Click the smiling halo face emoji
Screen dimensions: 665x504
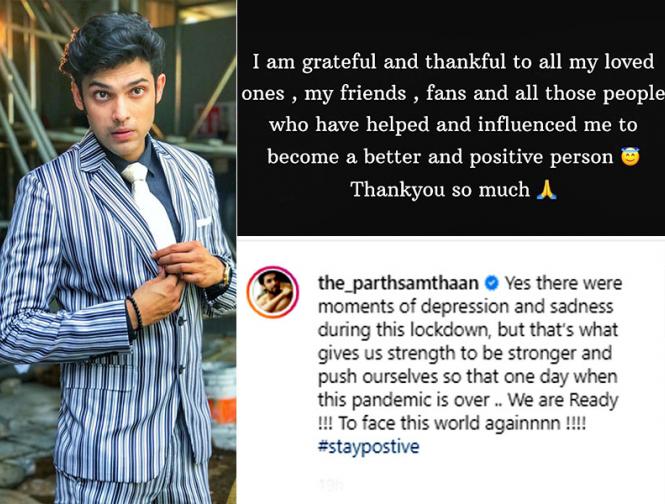(630, 157)
